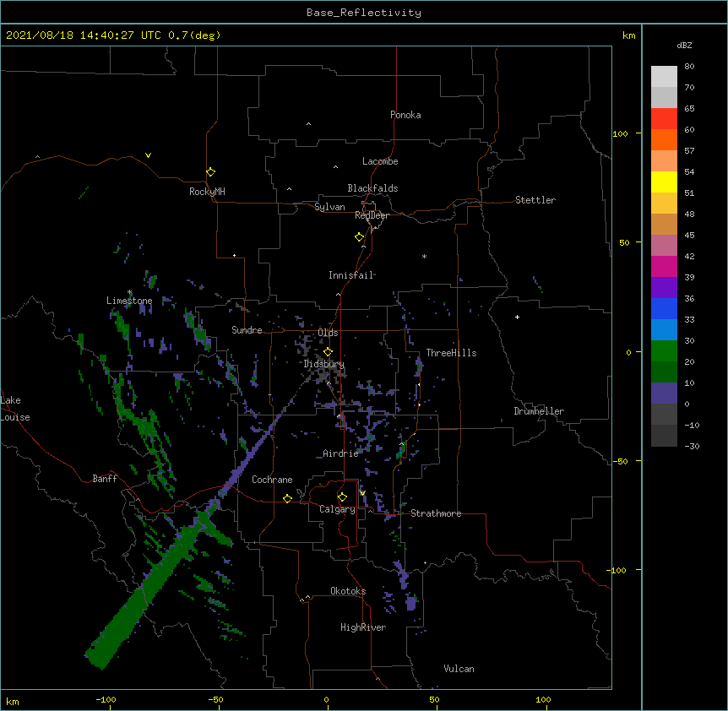
Task: Click the white plus marker north of Drumheller
Action: pos(517,317)
